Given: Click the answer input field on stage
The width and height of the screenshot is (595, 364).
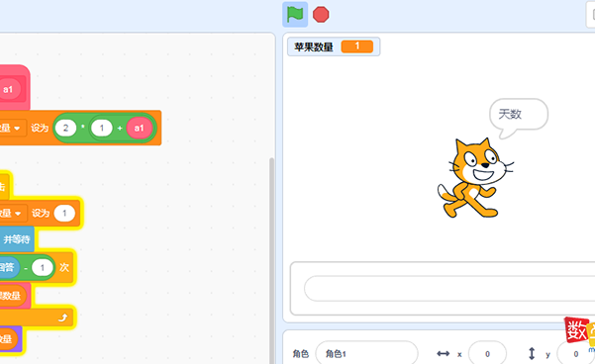Looking at the screenshot, I should point(449,289).
